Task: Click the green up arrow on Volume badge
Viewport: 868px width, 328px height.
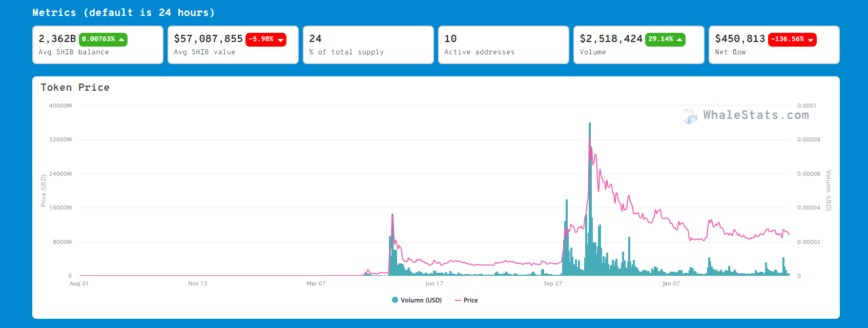Action: point(679,39)
